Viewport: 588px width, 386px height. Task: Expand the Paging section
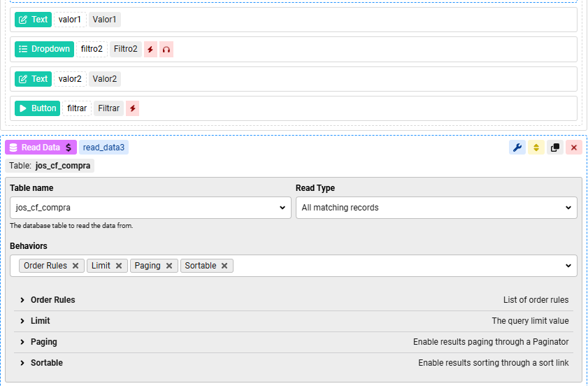coord(43,342)
